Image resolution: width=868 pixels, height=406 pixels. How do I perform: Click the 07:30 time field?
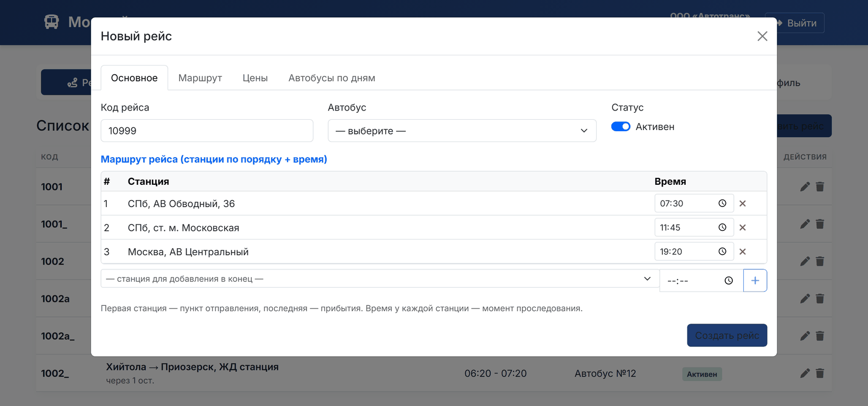click(694, 203)
